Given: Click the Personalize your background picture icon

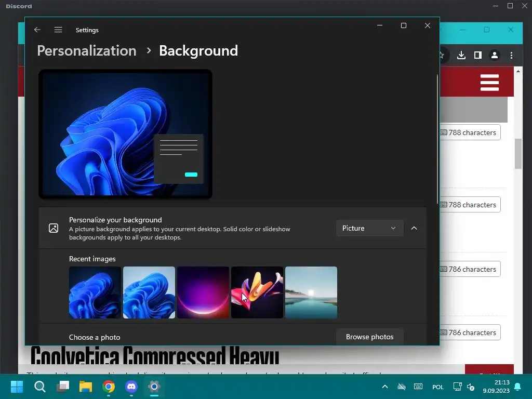Looking at the screenshot, I should click(x=54, y=228).
